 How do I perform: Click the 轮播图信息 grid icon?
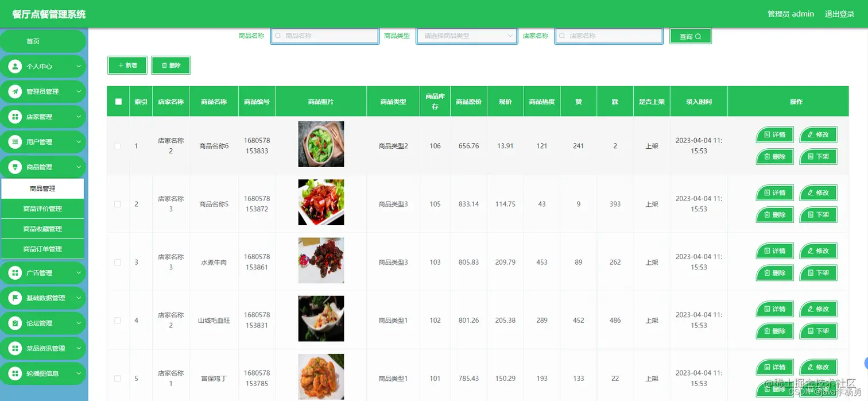pyautogui.click(x=15, y=373)
